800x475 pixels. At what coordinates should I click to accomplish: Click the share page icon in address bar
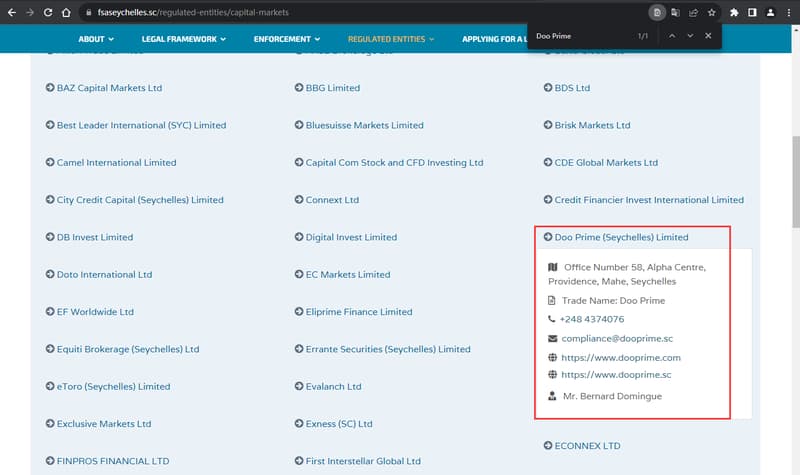693,12
